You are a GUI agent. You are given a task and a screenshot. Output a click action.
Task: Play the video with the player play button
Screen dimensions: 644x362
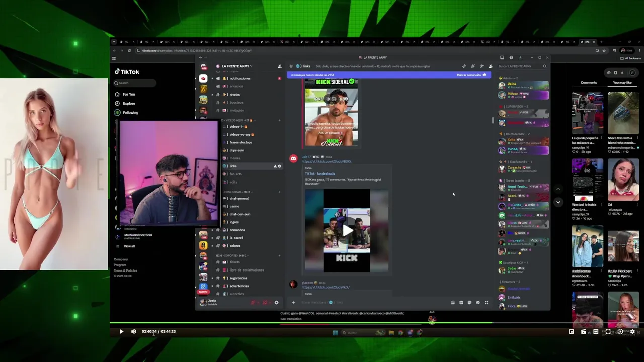(121, 331)
